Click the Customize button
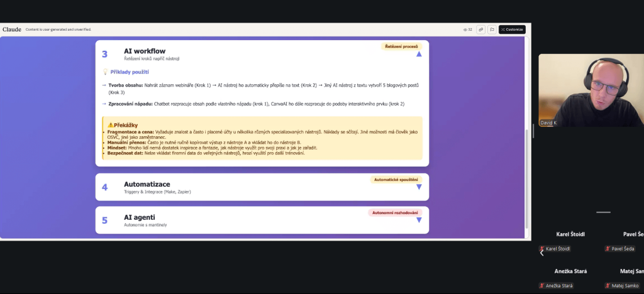The height and width of the screenshot is (294, 644). (512, 30)
